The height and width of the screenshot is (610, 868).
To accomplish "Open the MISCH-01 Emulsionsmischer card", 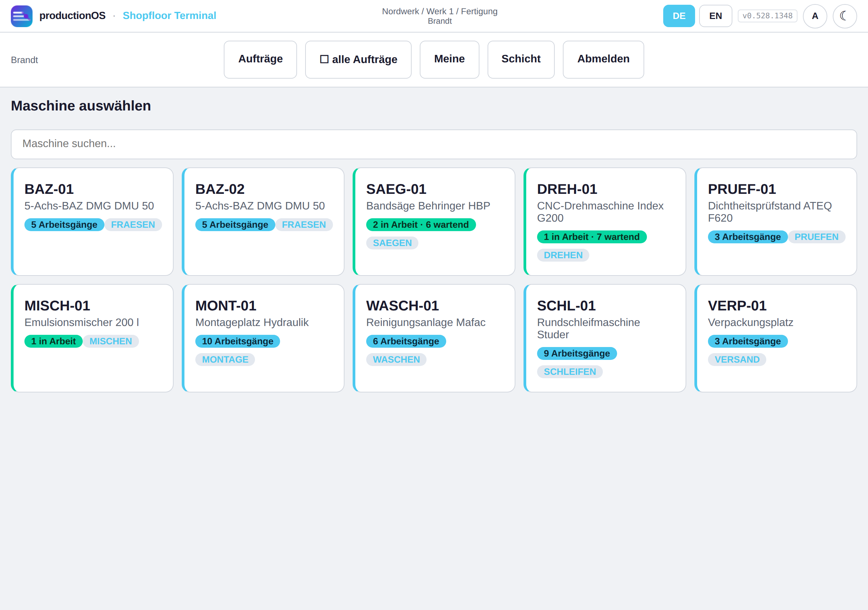I will click(92, 338).
